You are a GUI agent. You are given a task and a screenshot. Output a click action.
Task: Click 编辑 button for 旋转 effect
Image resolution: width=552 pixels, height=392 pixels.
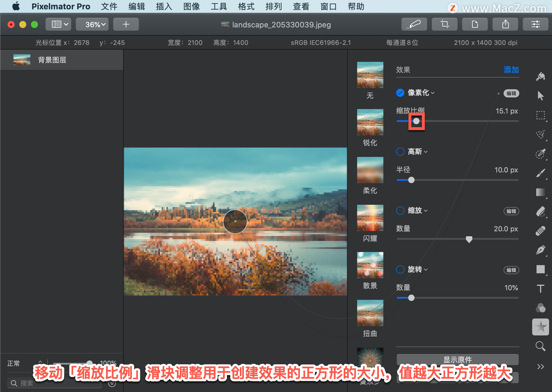click(x=511, y=270)
